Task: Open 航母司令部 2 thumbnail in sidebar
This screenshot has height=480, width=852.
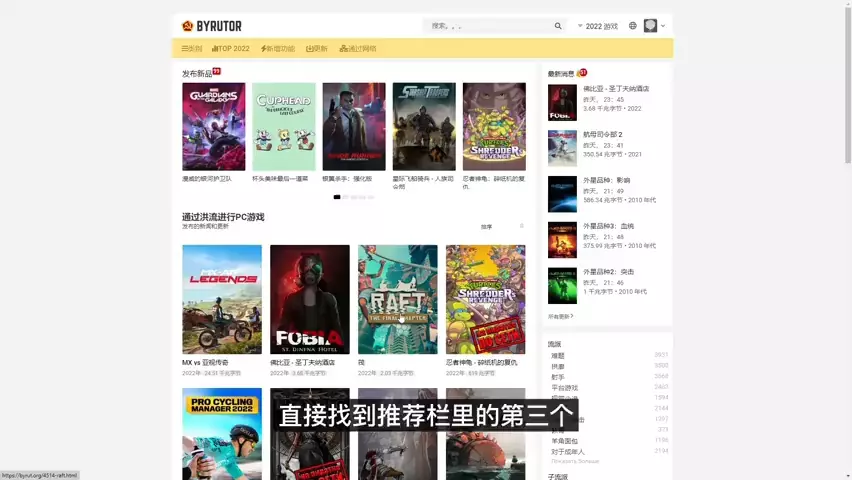Action: point(562,148)
